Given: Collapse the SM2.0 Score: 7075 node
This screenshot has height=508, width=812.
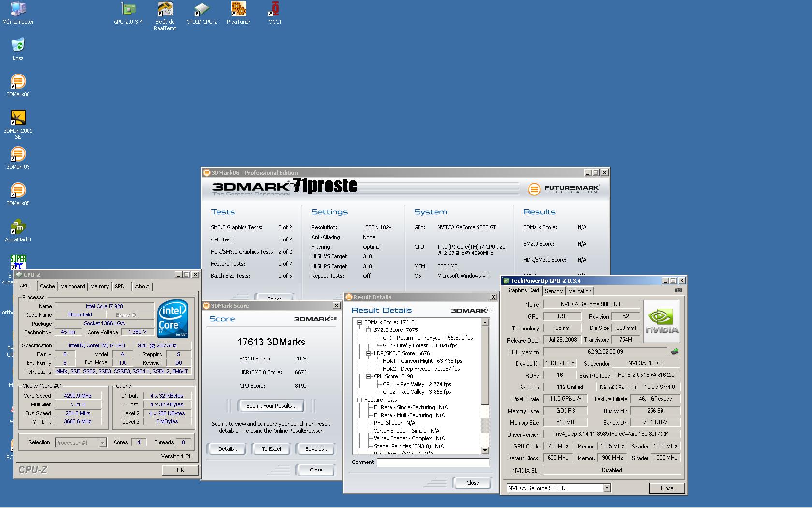Looking at the screenshot, I should coord(368,330).
